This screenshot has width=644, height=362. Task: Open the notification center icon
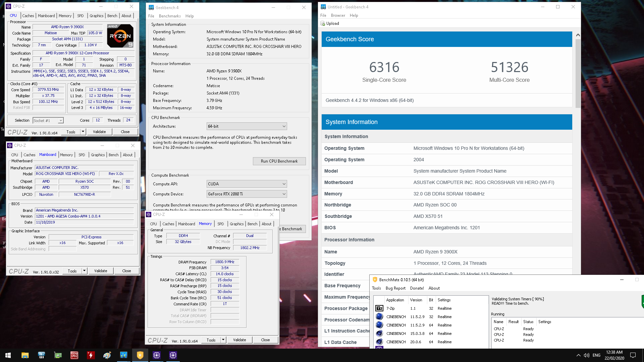[x=633, y=355]
